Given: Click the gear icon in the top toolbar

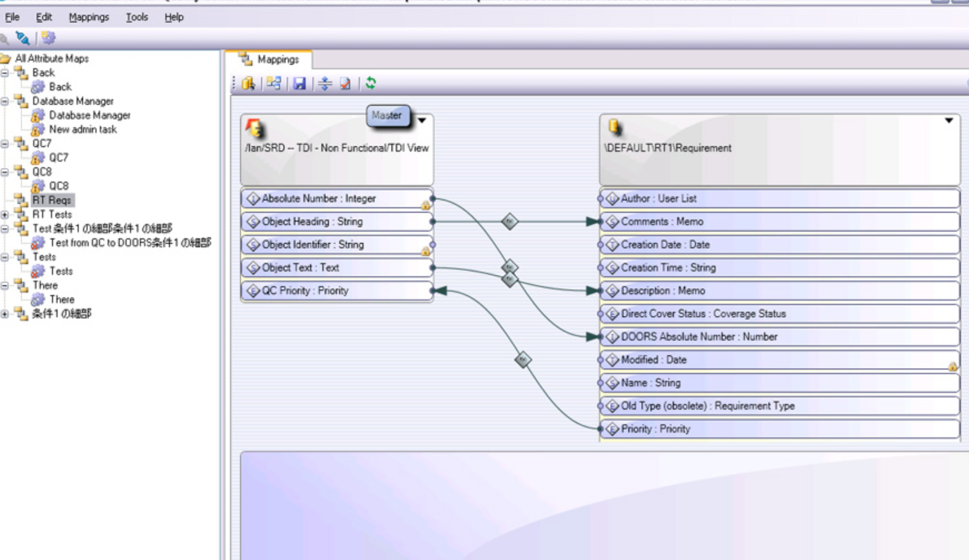Looking at the screenshot, I should pos(48,38).
